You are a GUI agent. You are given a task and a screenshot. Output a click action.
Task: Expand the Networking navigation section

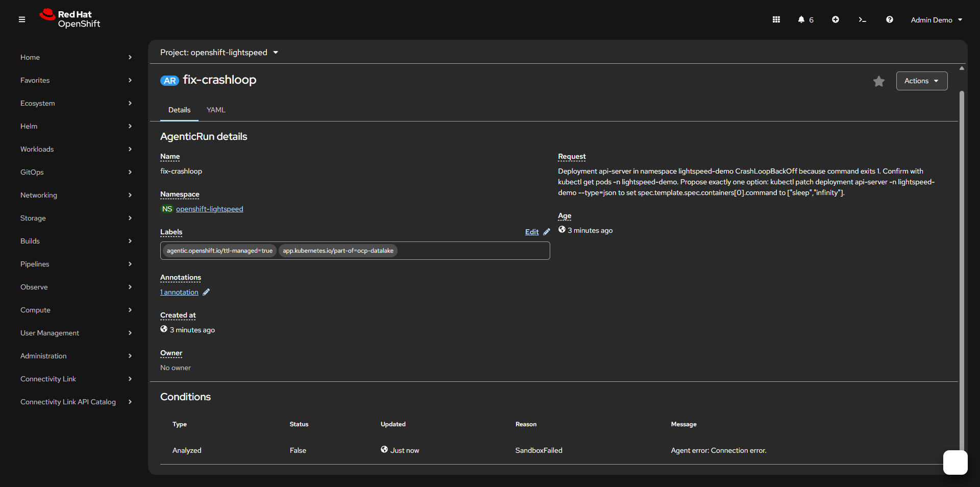(x=76, y=195)
